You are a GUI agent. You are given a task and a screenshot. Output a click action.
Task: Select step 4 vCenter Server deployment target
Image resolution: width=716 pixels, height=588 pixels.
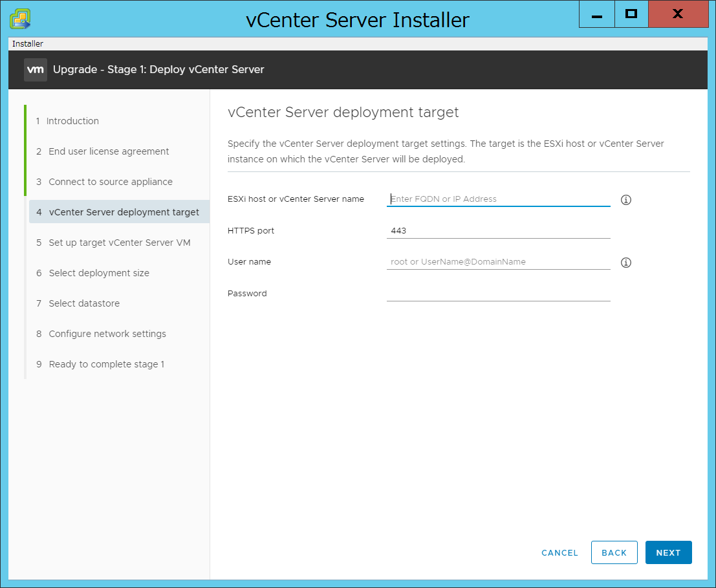point(119,212)
